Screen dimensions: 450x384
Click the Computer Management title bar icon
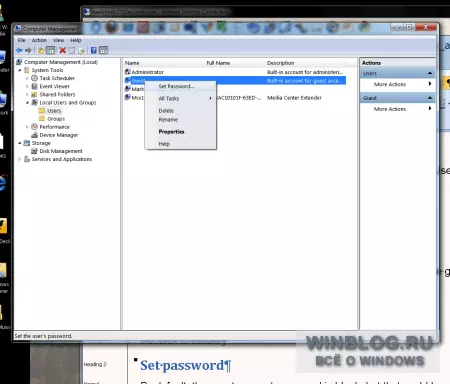pyautogui.click(x=18, y=29)
